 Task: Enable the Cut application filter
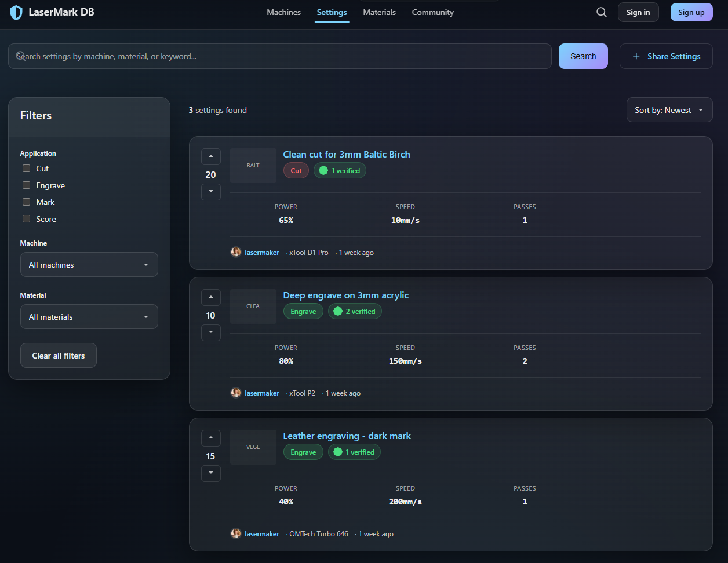coord(26,169)
